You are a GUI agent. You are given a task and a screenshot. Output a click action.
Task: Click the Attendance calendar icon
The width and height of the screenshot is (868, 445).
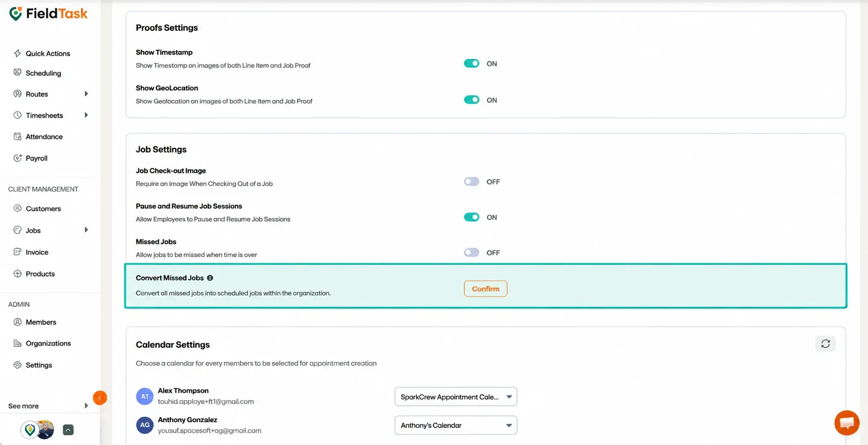coord(17,137)
